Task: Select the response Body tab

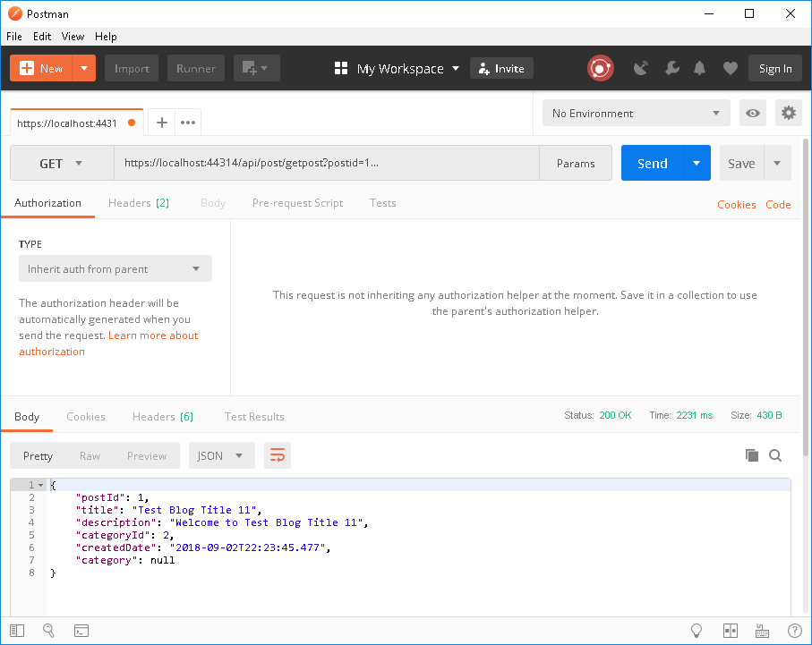Action: (27, 417)
